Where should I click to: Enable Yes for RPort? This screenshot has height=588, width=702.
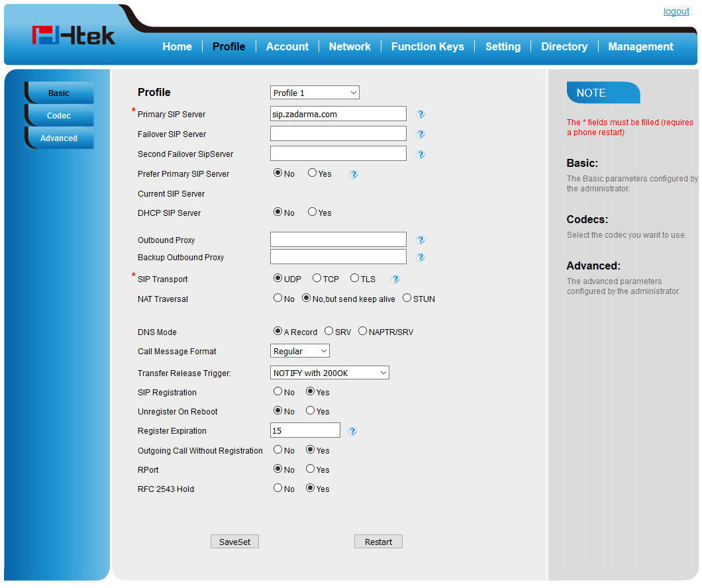(311, 469)
